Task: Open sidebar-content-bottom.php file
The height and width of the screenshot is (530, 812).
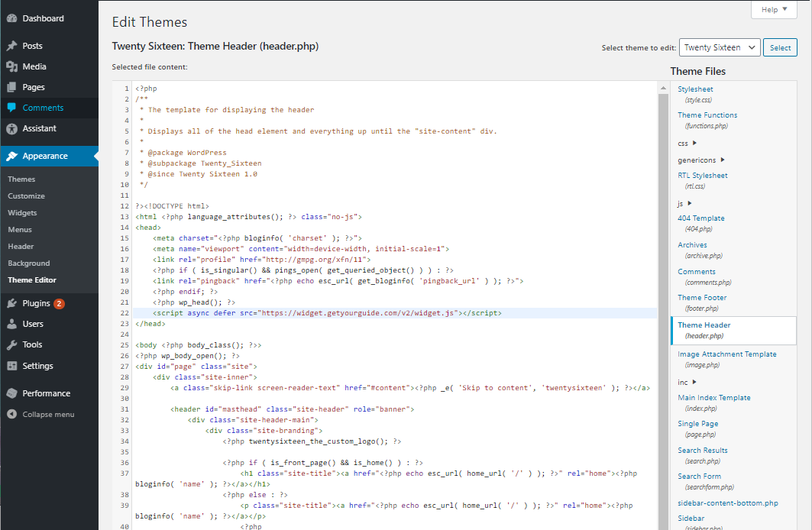Action: [x=727, y=503]
